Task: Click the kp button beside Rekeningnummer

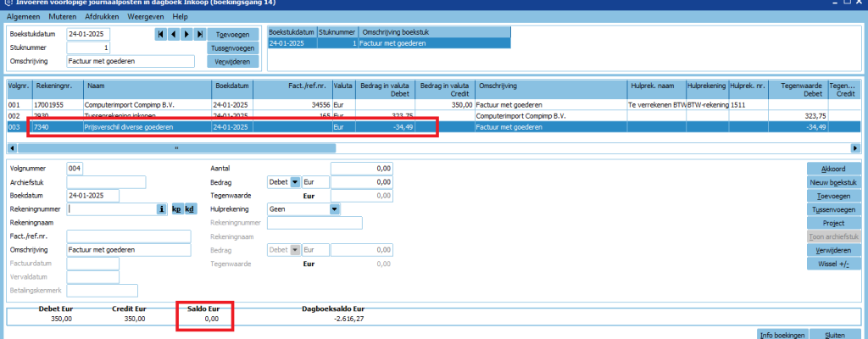Action: [x=176, y=208]
